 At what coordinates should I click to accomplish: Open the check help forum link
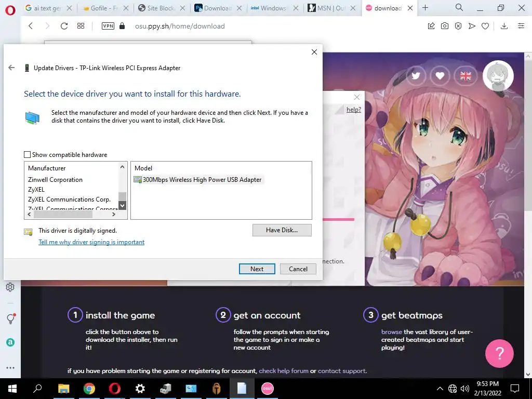(x=284, y=371)
